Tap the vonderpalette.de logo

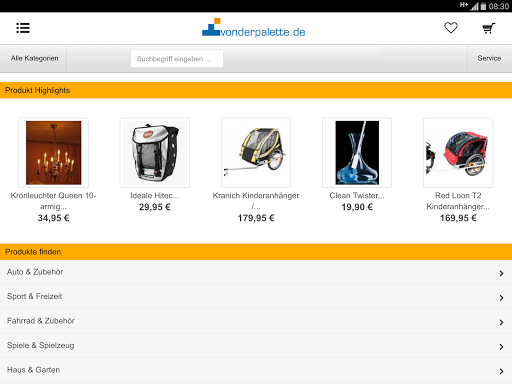tap(253, 28)
